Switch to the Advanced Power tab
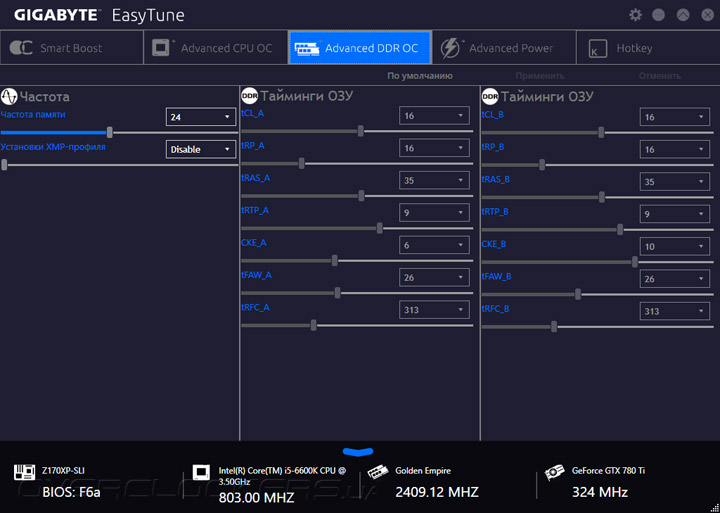 click(x=504, y=48)
